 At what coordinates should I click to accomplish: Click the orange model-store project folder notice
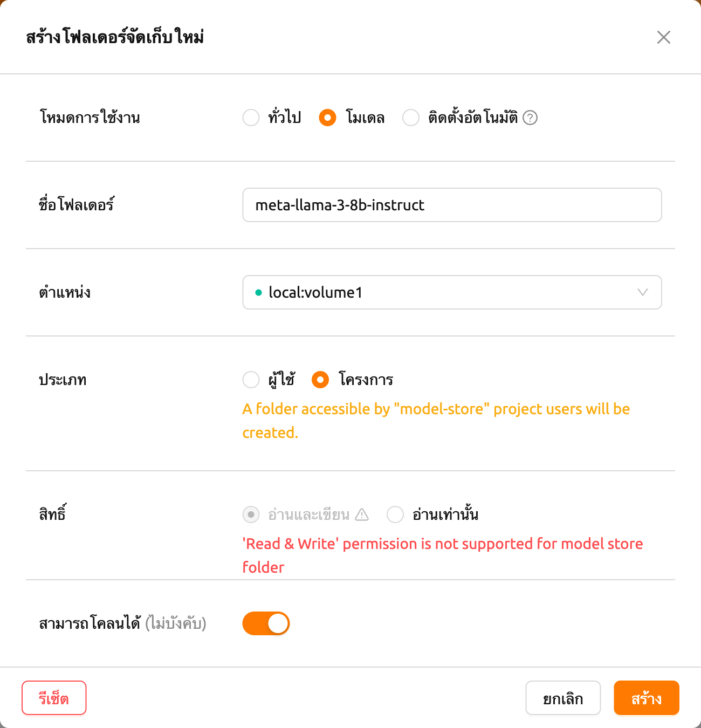[x=436, y=421]
